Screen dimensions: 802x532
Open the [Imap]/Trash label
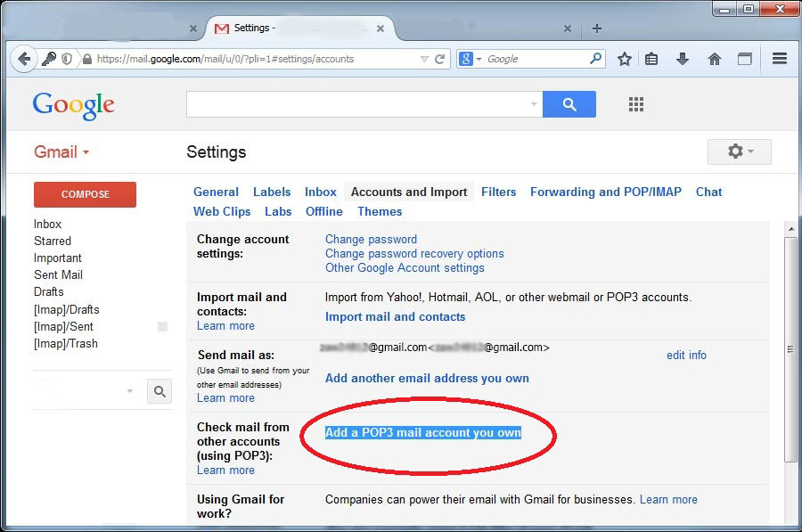coord(65,343)
